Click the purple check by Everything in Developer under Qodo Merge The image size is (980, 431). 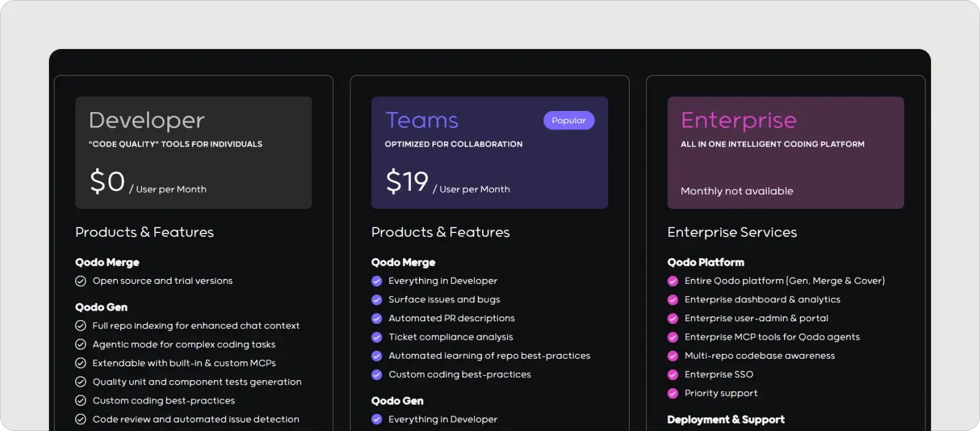coord(377,281)
